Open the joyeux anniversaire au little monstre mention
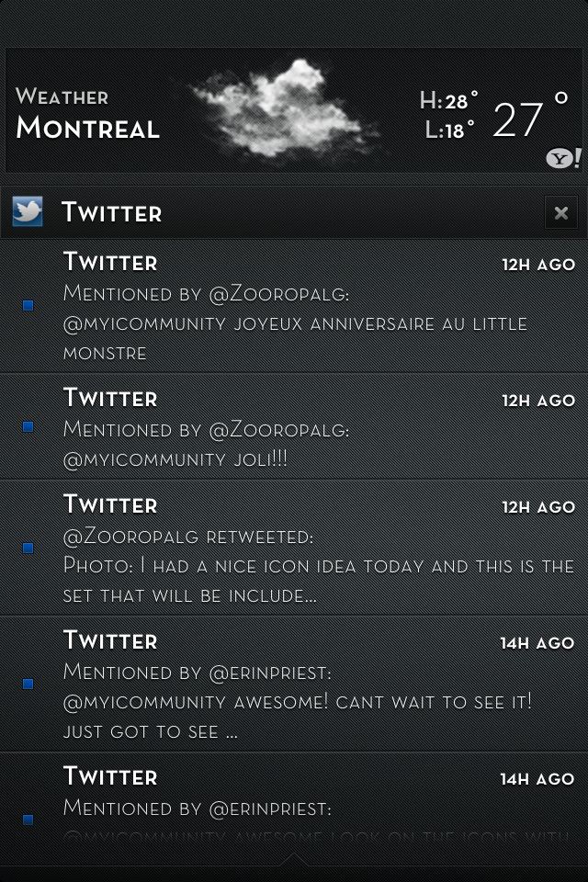The height and width of the screenshot is (882, 588). point(294,306)
